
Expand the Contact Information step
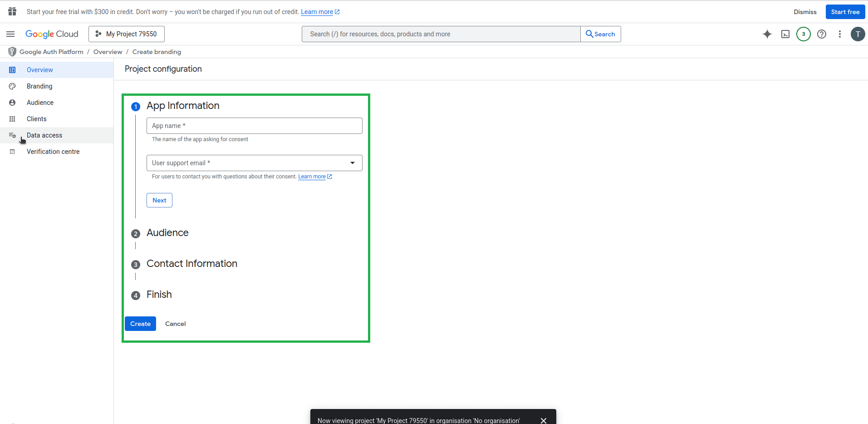pyautogui.click(x=191, y=264)
